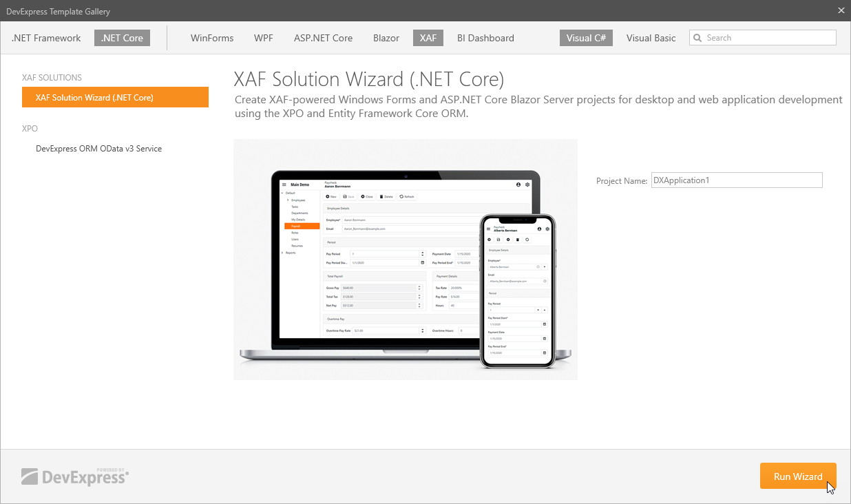Select XAF Solution Wizard (.NET Core) template
Viewport: 851px width, 504px height.
pyautogui.click(x=115, y=97)
